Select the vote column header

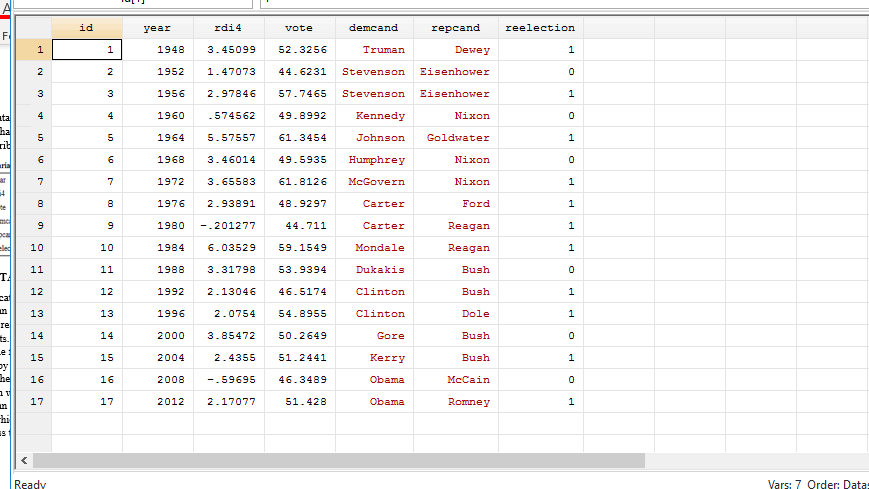300,28
